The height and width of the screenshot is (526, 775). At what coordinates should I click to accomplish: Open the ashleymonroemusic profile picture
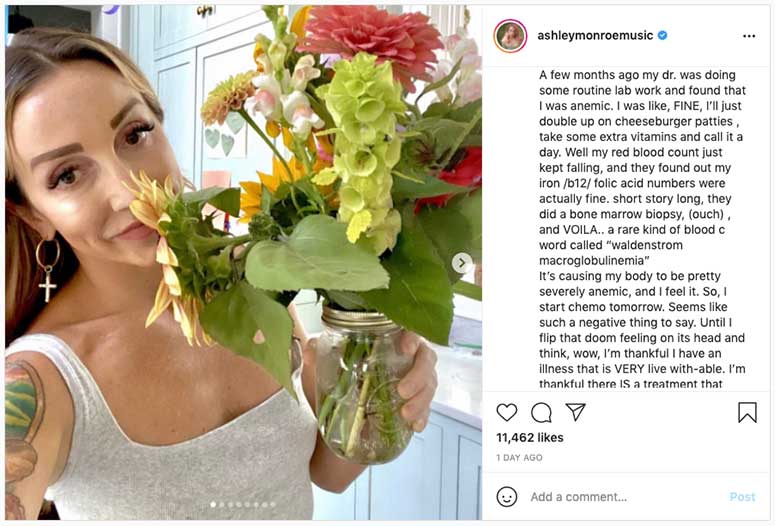click(510, 36)
